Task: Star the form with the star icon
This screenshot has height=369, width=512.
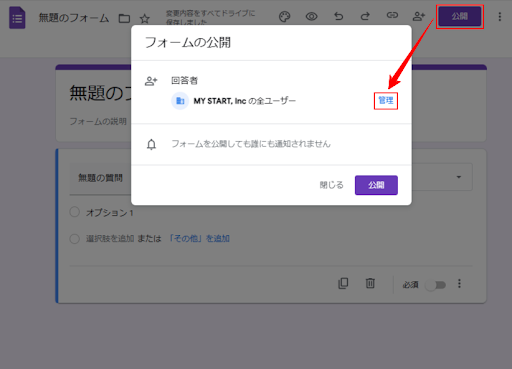Action: tap(144, 18)
